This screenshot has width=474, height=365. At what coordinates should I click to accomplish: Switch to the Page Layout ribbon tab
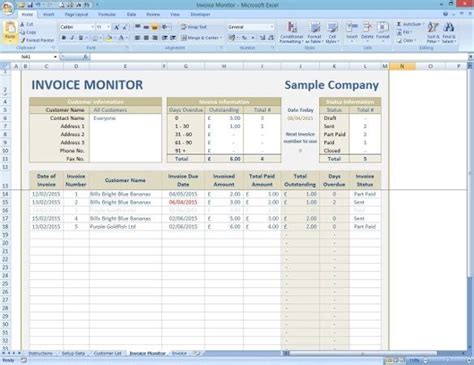click(76, 15)
